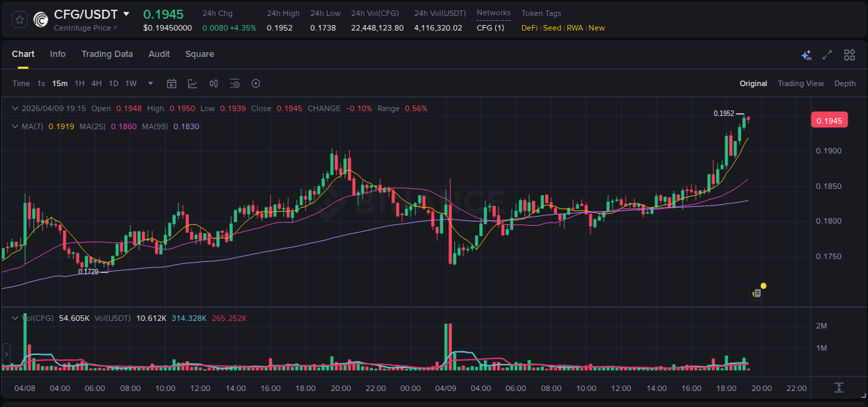Screen dimensions: 868x407
Task: Click the yellow notification dot above the note icon
Action: (x=763, y=285)
